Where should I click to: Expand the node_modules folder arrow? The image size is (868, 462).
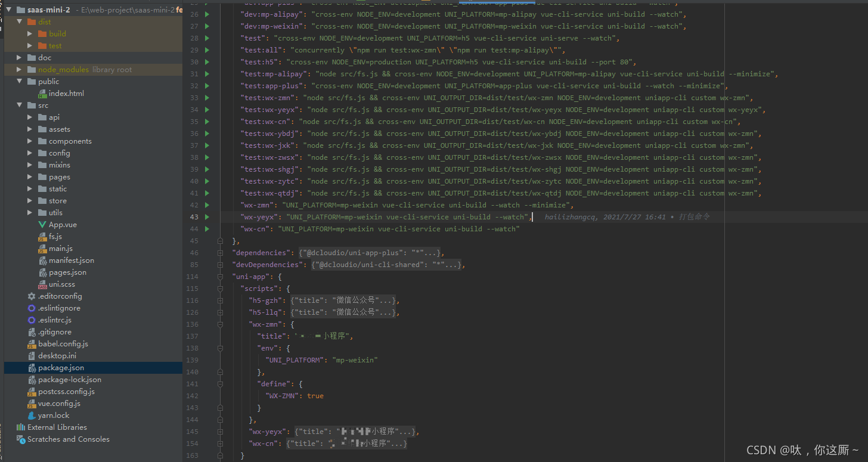point(19,70)
